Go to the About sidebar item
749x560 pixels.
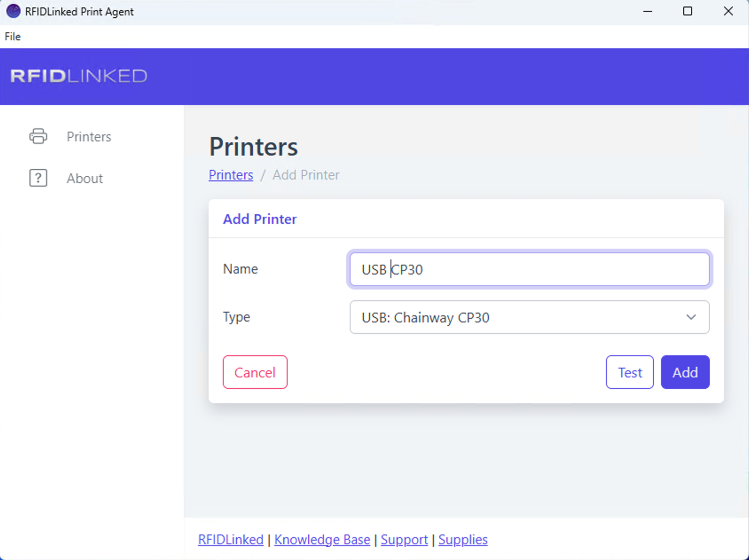[x=85, y=179]
